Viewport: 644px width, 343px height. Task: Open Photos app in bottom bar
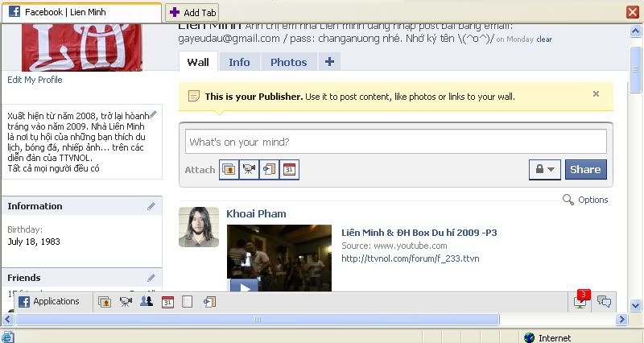point(105,302)
